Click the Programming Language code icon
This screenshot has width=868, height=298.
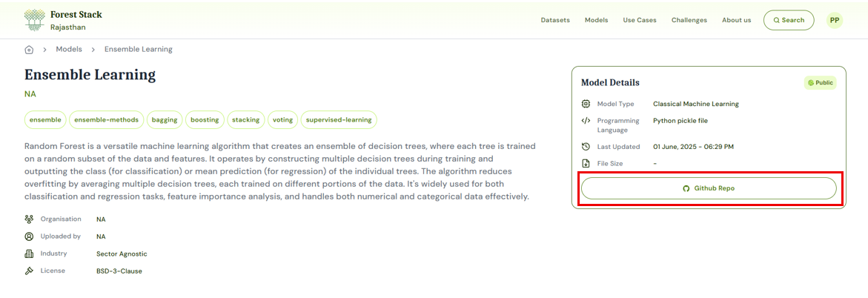586,121
